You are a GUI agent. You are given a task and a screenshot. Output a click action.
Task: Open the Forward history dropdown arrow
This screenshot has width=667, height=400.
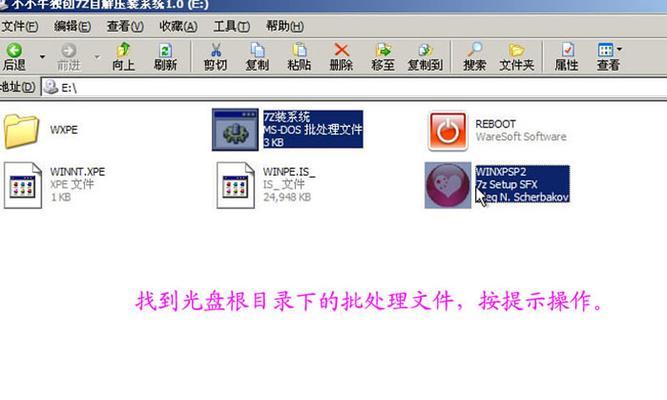coord(97,57)
